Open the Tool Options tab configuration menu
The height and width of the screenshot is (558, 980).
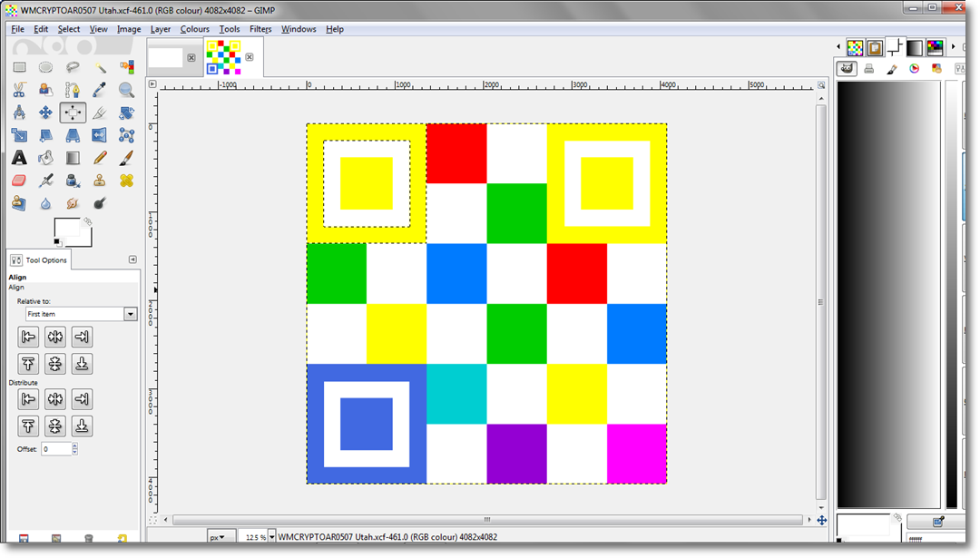point(132,259)
